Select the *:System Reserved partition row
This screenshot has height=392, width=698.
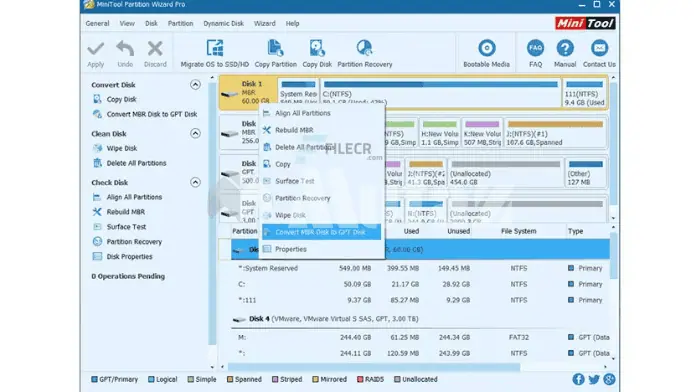pyautogui.click(x=420, y=268)
